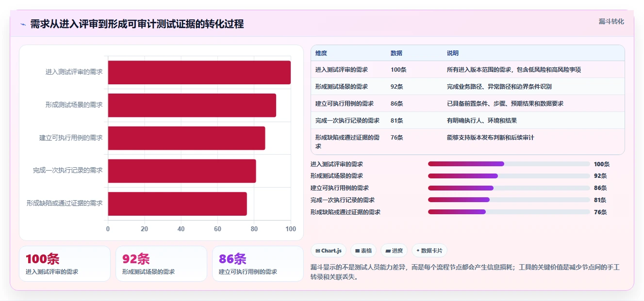Click the 86条 progress bar
Screen dimensions: 644x301
(509, 188)
